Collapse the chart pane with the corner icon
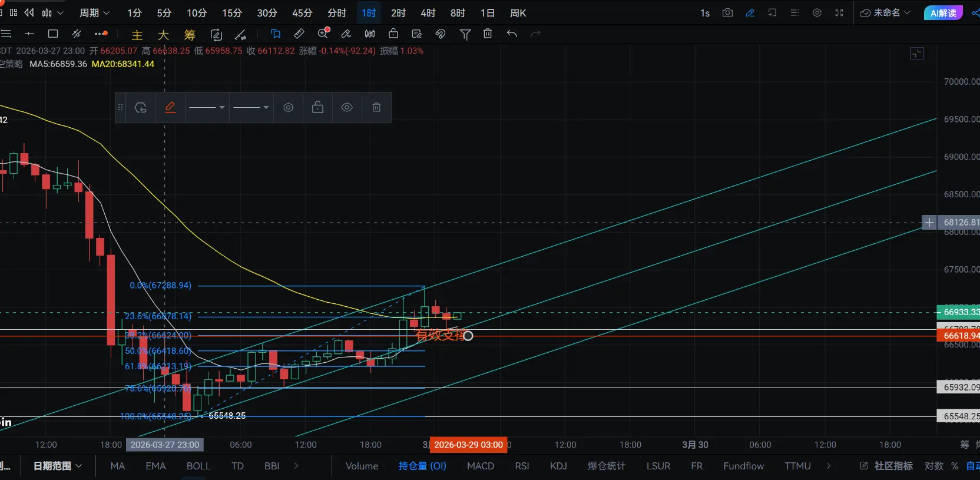Viewport: 980px width, 480px height. [x=917, y=54]
